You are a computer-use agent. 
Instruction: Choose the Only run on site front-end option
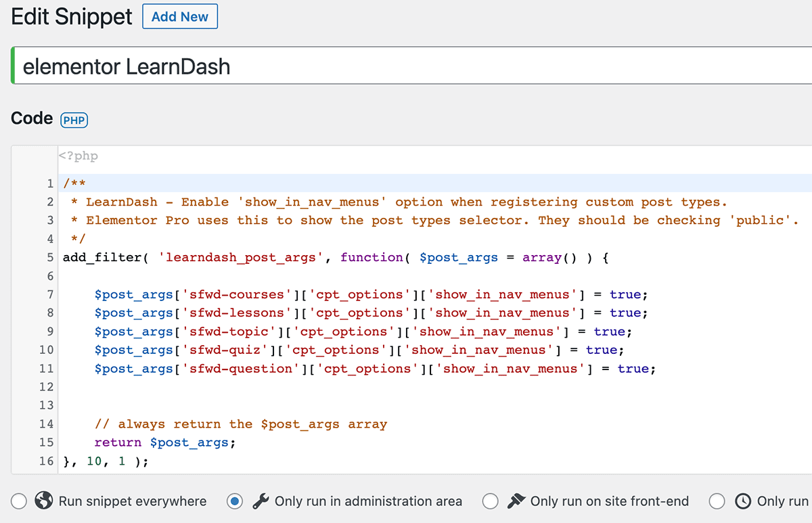click(x=490, y=501)
